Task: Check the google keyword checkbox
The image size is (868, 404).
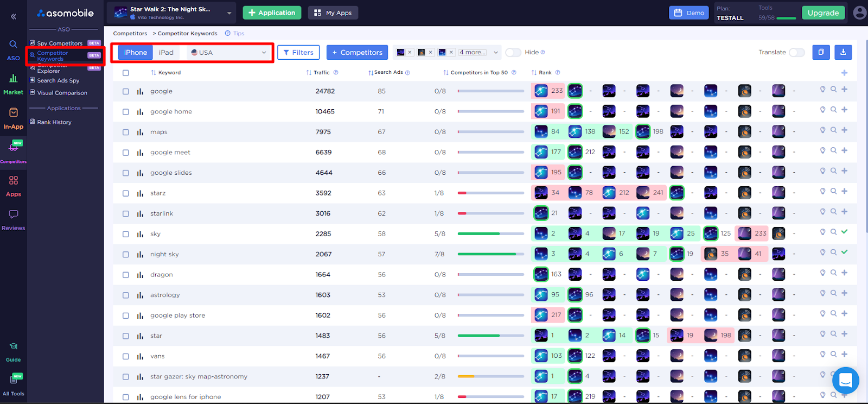Action: click(x=126, y=91)
